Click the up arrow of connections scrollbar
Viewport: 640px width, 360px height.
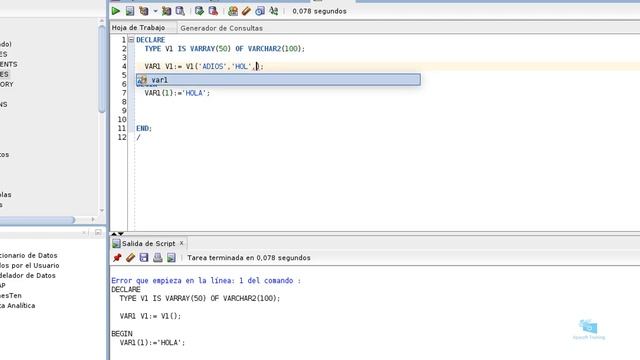pyautogui.click(x=102, y=20)
